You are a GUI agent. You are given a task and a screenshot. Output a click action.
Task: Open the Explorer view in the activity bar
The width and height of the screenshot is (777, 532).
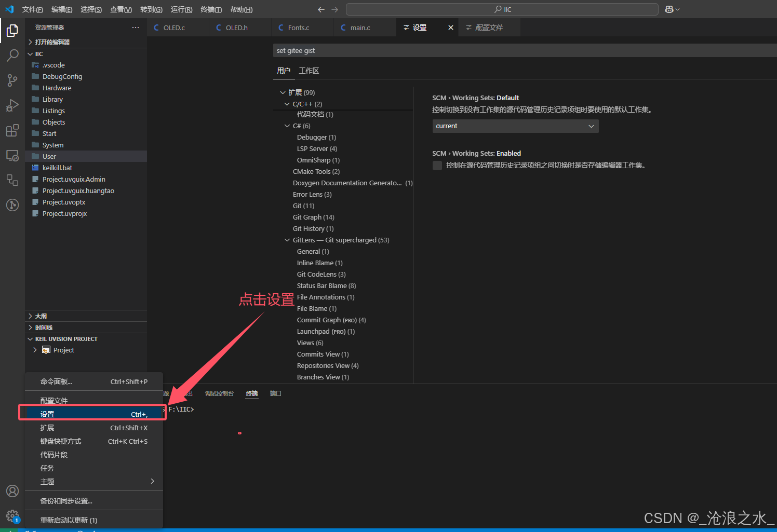coord(12,30)
